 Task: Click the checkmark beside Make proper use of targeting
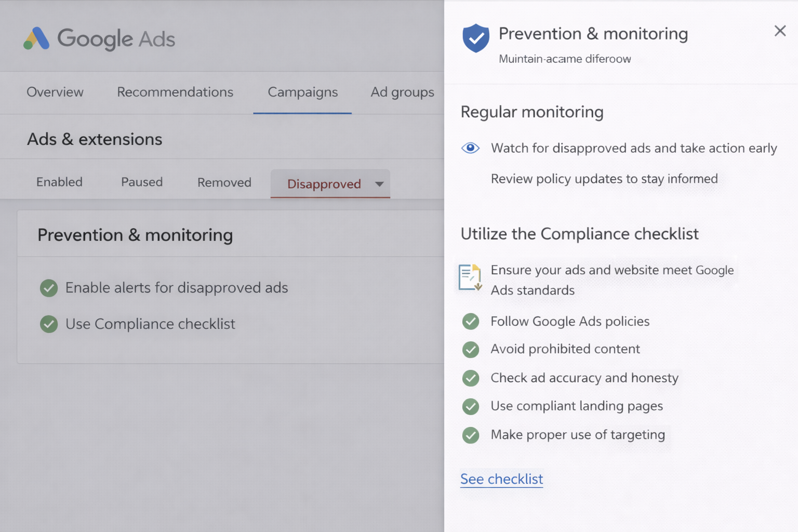point(471,435)
